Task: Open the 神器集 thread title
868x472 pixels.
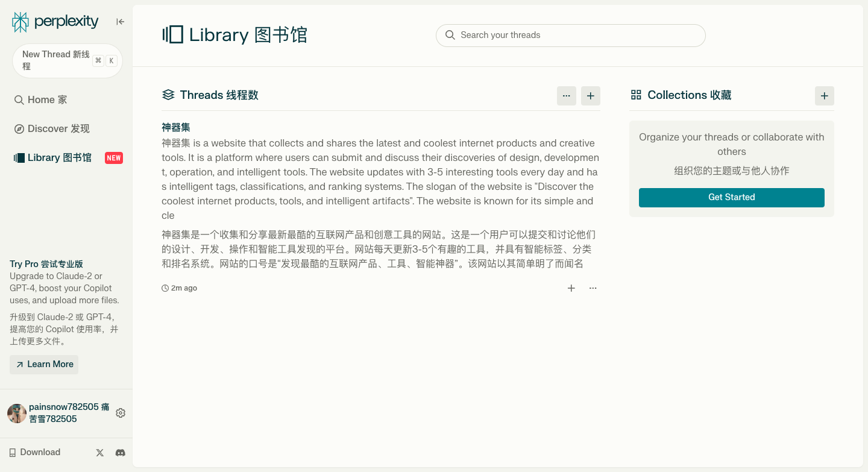Action: click(x=176, y=128)
